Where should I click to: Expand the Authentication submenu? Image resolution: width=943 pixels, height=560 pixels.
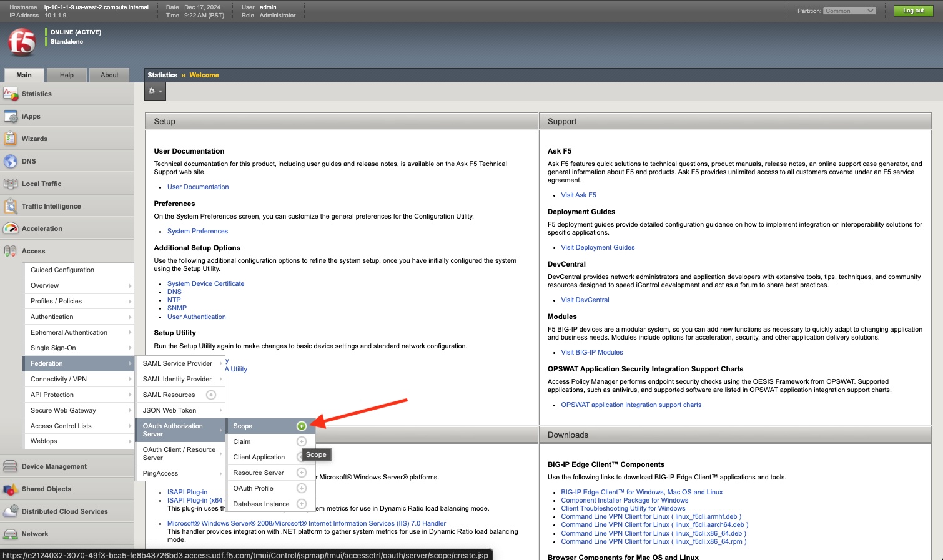click(x=78, y=317)
